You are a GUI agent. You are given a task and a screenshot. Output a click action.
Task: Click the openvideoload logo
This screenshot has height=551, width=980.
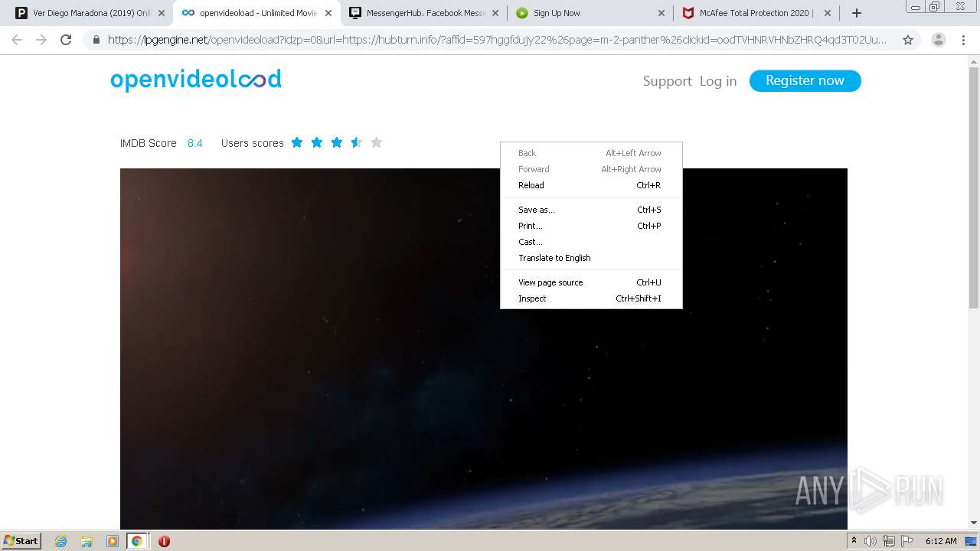coord(196,80)
